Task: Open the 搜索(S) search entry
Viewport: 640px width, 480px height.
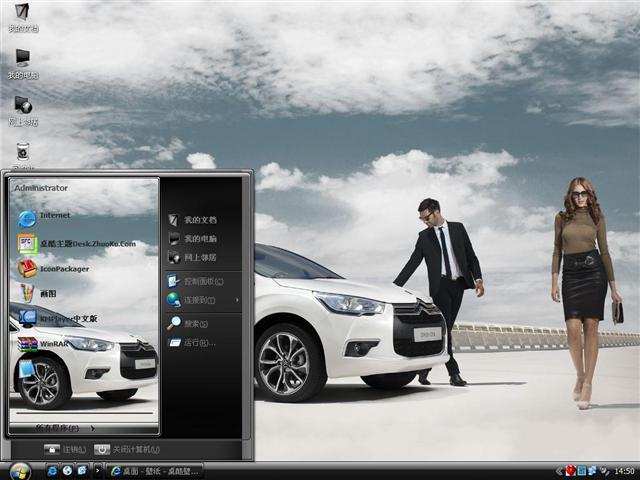Action: click(x=188, y=324)
